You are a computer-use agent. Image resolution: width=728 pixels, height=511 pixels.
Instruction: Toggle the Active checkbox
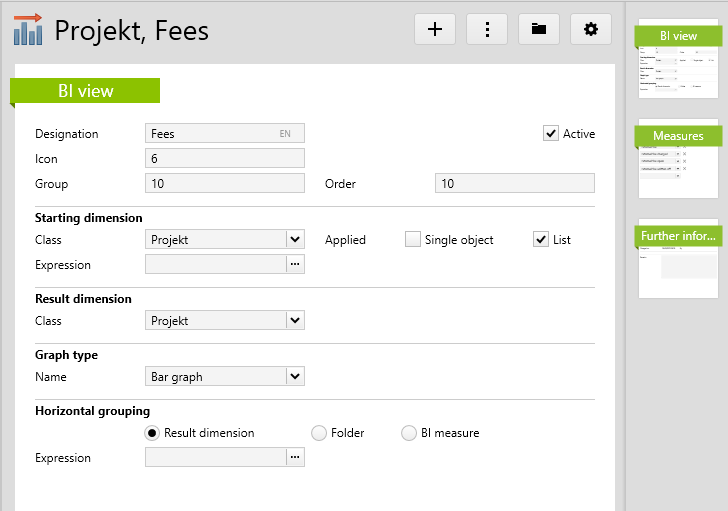(551, 134)
